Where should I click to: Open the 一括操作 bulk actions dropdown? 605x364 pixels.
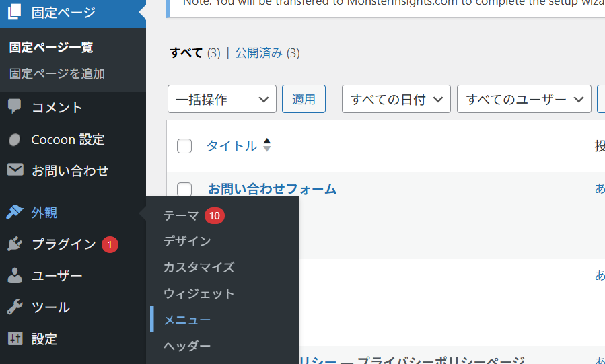point(221,100)
